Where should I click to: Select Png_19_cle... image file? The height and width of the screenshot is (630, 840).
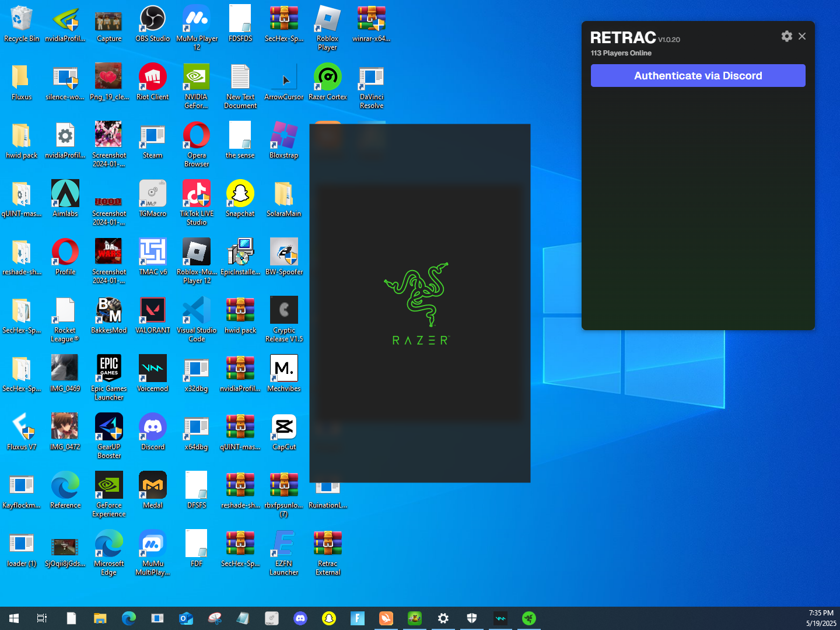pyautogui.click(x=109, y=82)
